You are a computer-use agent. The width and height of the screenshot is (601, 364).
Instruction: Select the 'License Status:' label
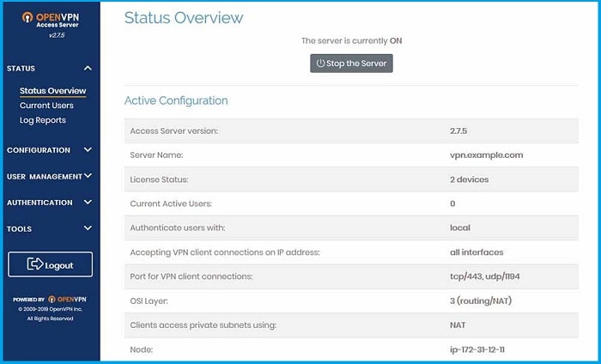tap(159, 179)
